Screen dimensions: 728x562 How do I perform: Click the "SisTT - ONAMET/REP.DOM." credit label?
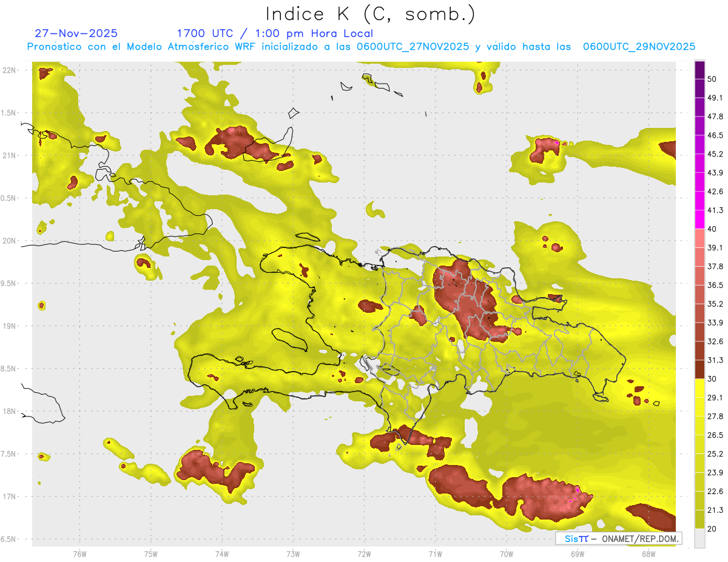[x=619, y=538]
